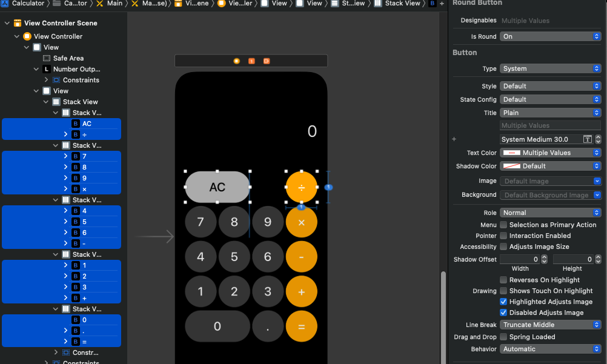Open the Background image combo box
Image resolution: width=607 pixels, height=364 pixels.
pyautogui.click(x=550, y=195)
